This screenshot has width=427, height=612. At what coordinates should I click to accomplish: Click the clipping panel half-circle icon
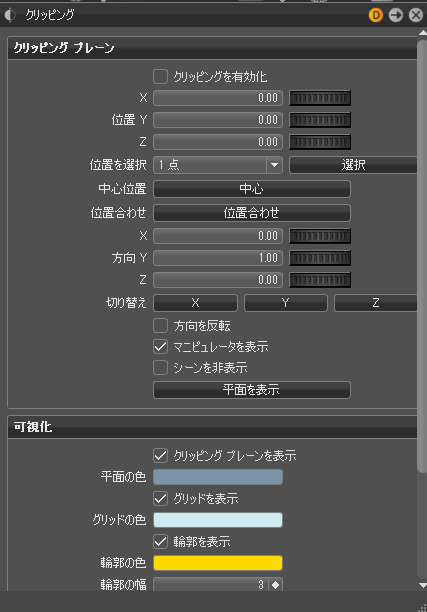[10, 15]
